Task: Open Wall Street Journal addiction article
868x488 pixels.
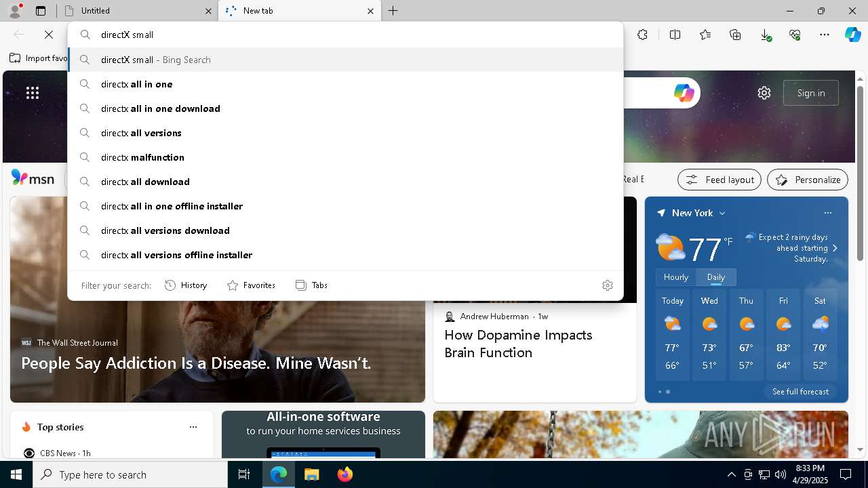Action: 196,363
